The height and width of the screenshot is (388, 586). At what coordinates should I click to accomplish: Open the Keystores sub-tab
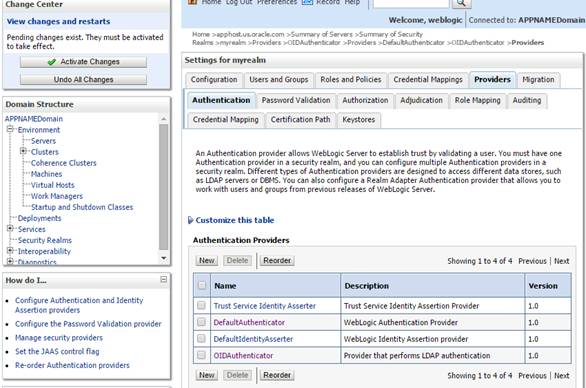359,120
